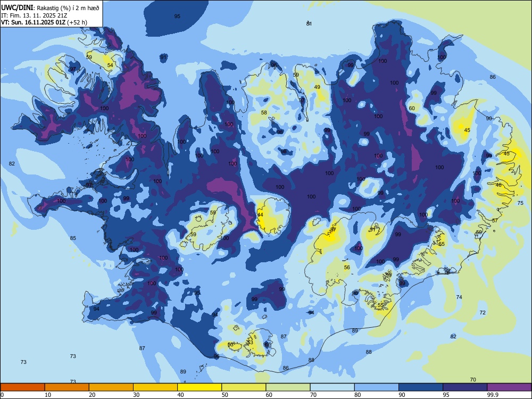Click the map value '58' in the north

(x=264, y=112)
